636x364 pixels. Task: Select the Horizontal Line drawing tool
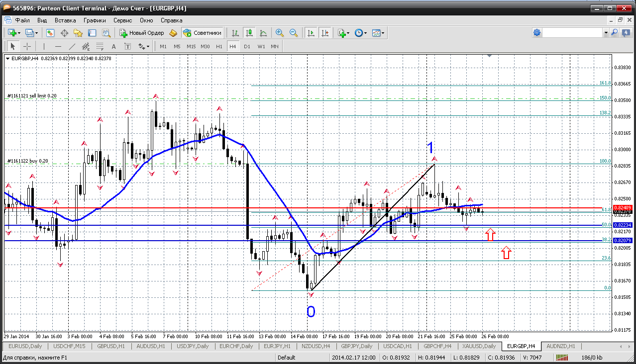(x=58, y=46)
